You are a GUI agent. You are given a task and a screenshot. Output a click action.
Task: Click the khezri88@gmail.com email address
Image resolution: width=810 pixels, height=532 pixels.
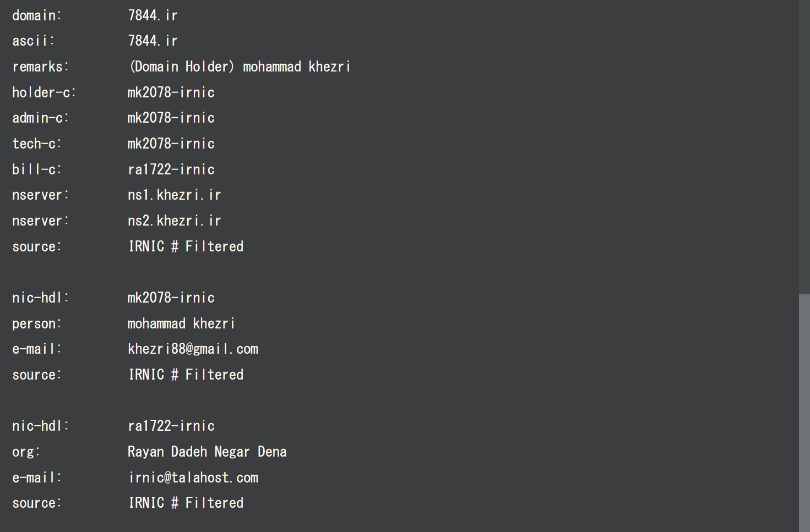193,349
